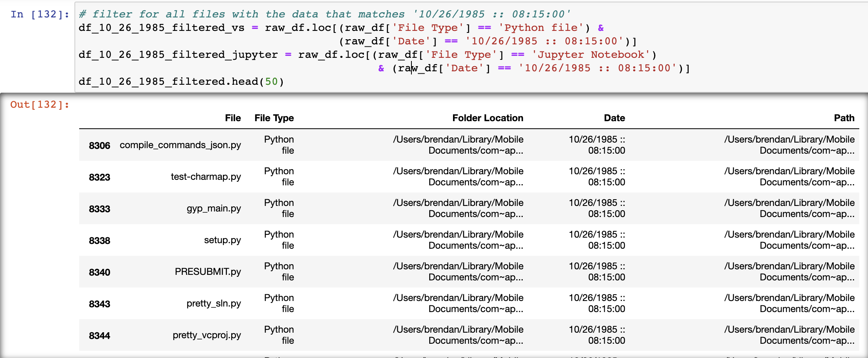Click the Folder Location cell in pretty_vcproj.py row
Image resolution: width=868 pixels, height=358 pixels.
coord(458,335)
